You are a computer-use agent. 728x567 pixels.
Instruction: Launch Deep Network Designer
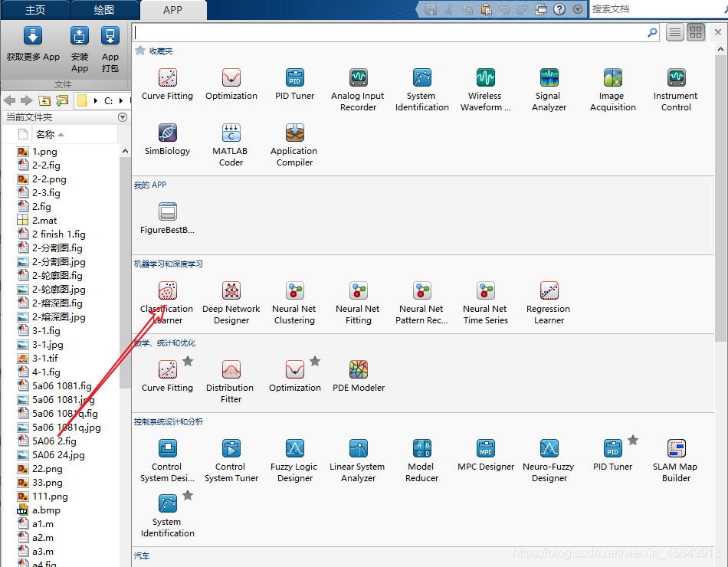coord(231,303)
